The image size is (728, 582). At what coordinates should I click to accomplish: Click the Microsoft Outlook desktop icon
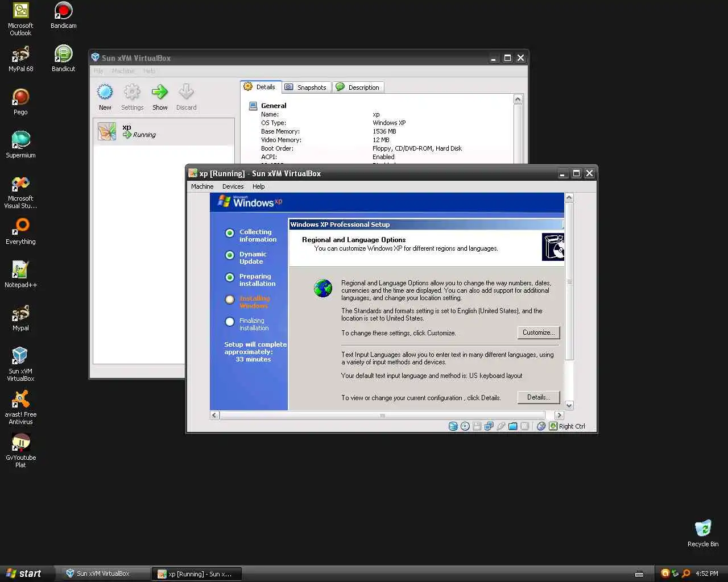[20, 19]
